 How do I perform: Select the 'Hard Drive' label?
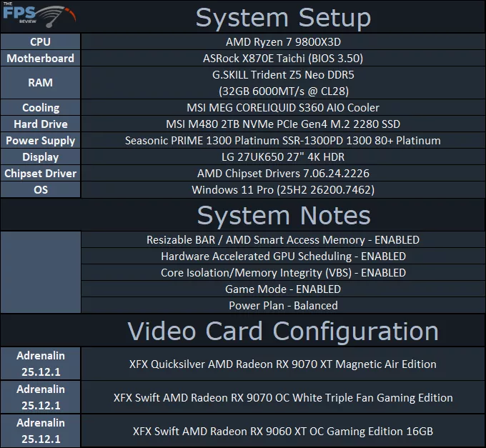40,124
